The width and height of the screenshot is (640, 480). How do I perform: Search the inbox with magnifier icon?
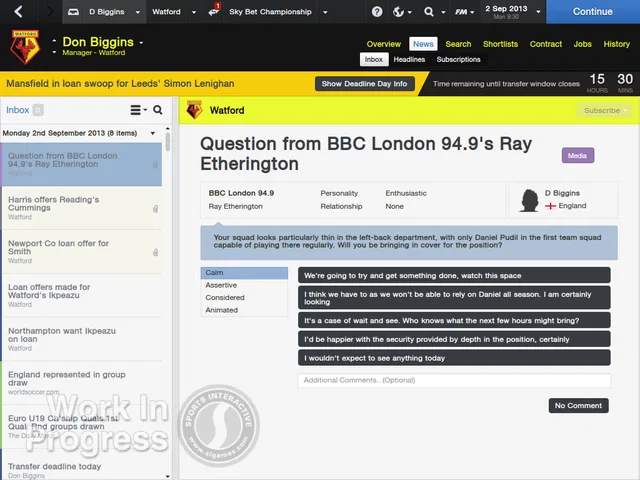[158, 110]
